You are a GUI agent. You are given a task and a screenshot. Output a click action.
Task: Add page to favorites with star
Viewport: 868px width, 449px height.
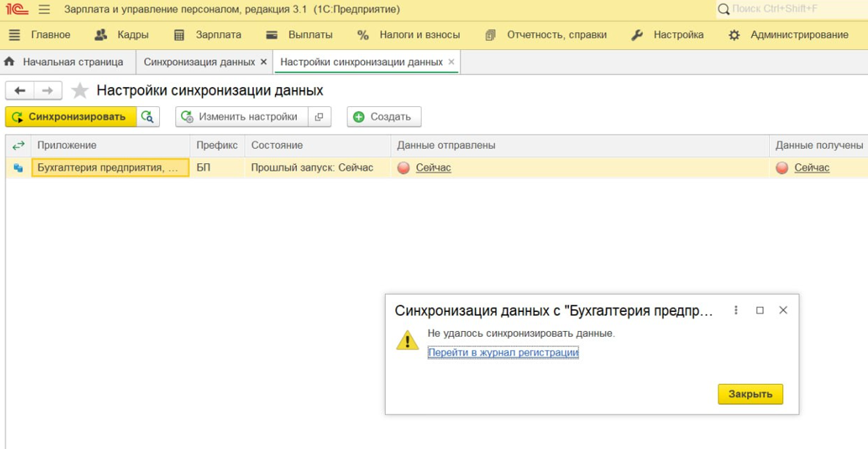tap(80, 91)
